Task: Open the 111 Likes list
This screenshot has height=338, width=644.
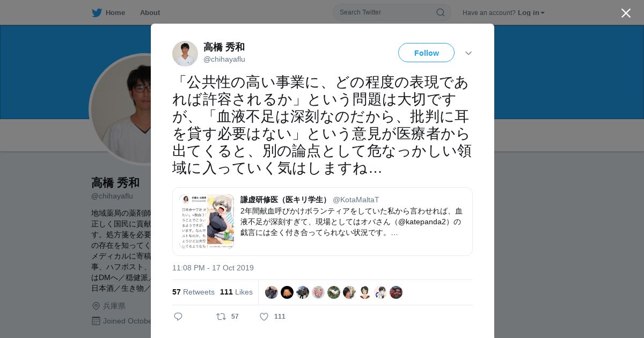Action: point(236,292)
